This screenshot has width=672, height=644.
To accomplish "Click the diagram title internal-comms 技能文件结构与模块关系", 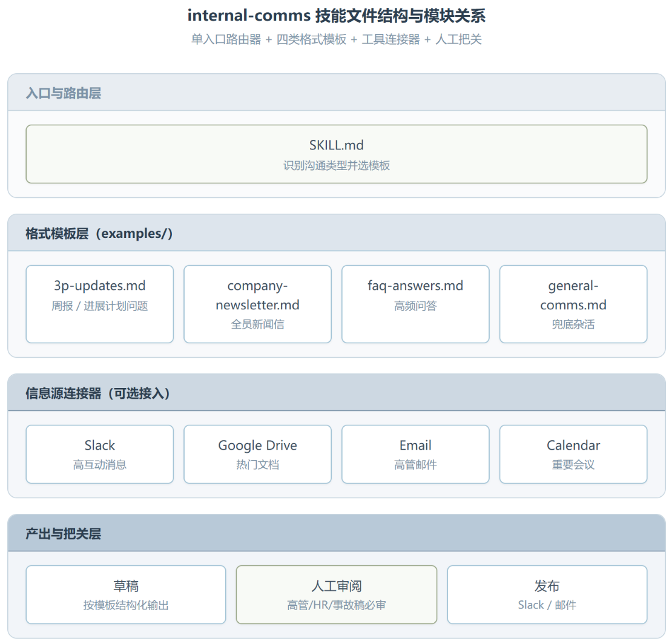I will coord(337,16).
